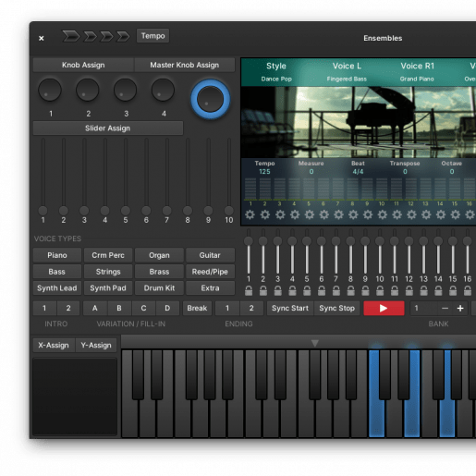
Task: Trigger the Break fill-in
Action: point(197,308)
